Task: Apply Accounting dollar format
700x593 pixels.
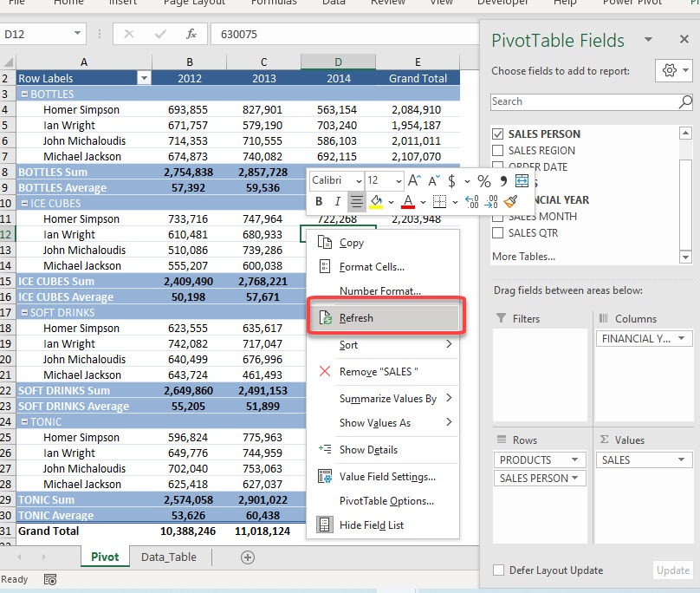Action: [451, 180]
